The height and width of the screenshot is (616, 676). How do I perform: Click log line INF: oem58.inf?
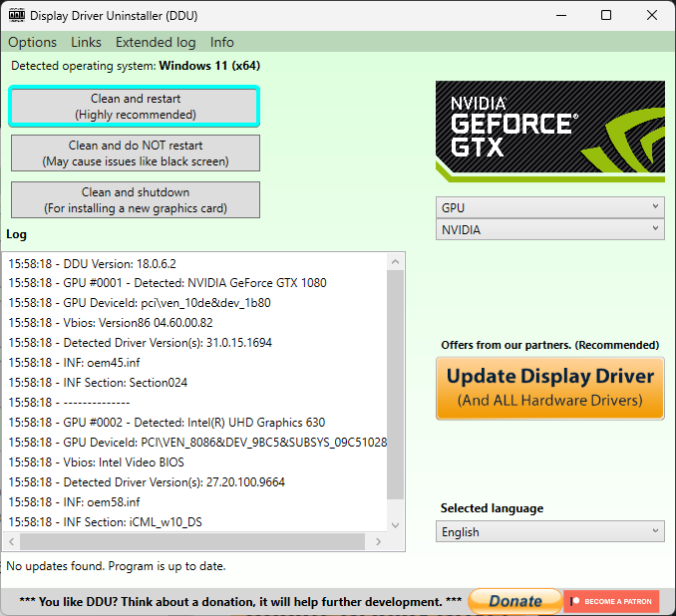tap(74, 502)
